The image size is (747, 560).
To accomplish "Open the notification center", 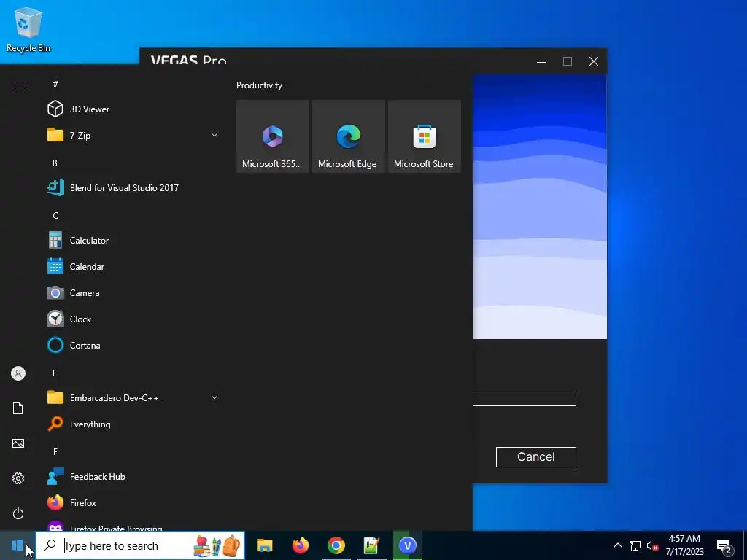I will [x=724, y=545].
